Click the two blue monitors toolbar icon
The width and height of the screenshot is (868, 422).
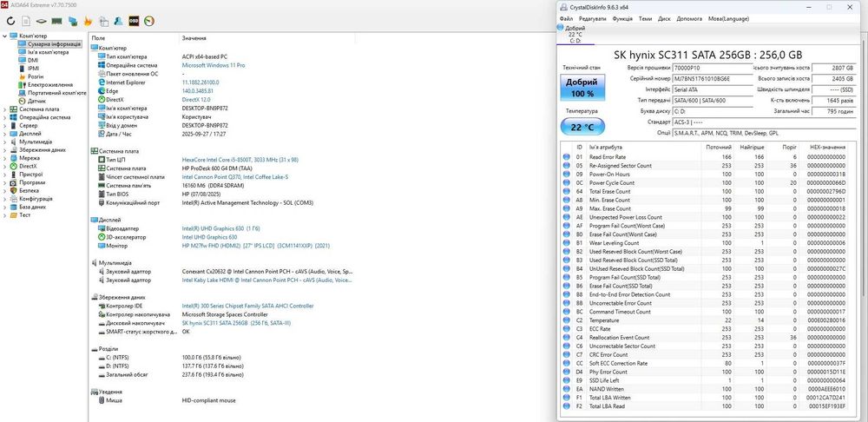pos(72,22)
